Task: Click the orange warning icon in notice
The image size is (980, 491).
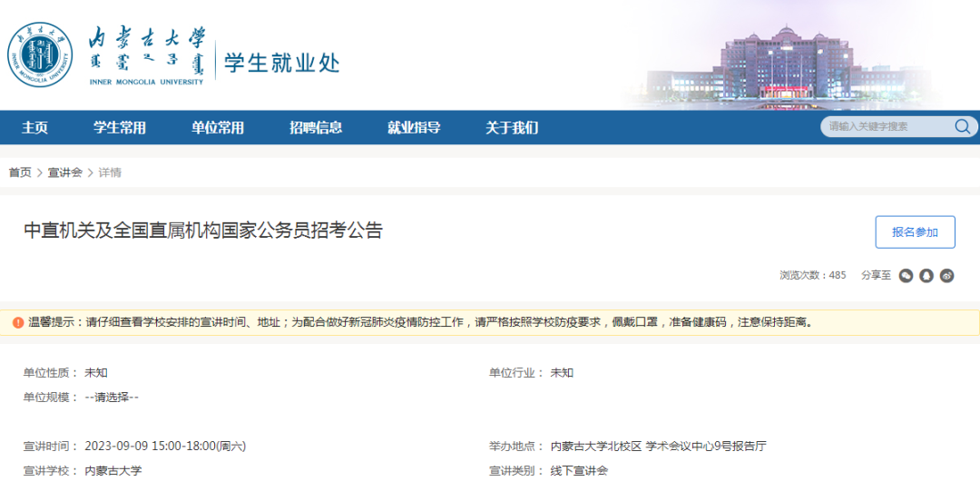Action: (x=18, y=323)
